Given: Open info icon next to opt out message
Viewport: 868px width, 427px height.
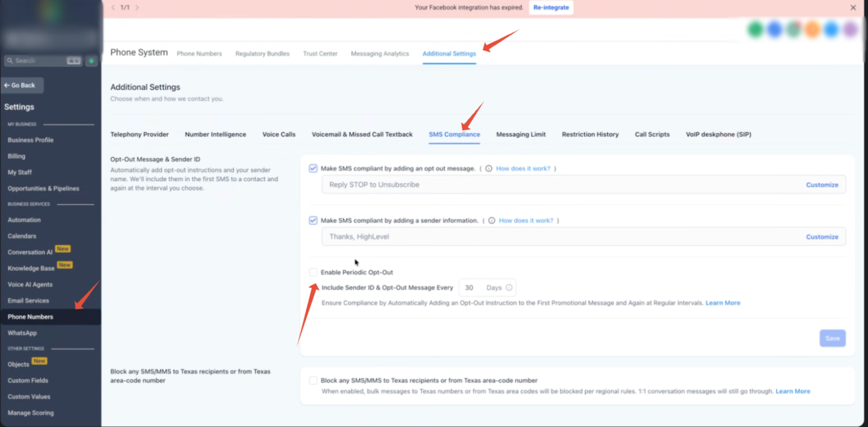Looking at the screenshot, I should pos(489,169).
